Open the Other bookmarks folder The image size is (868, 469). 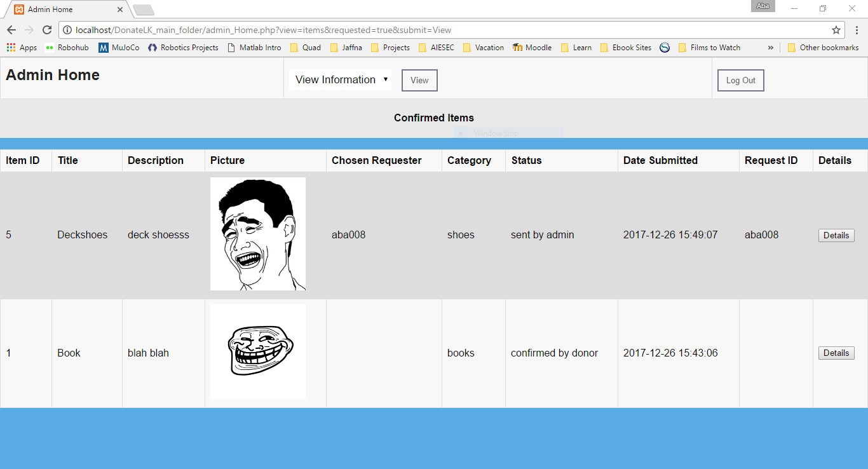tap(823, 48)
